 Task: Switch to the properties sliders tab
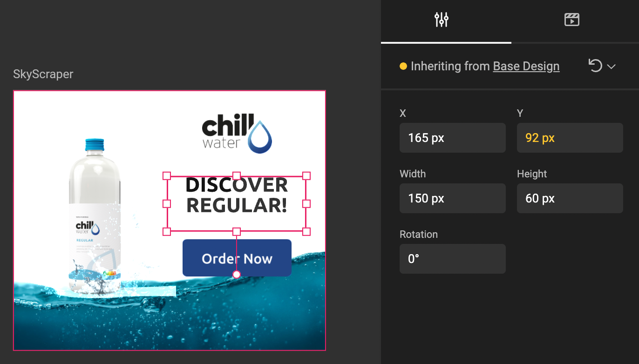441,20
